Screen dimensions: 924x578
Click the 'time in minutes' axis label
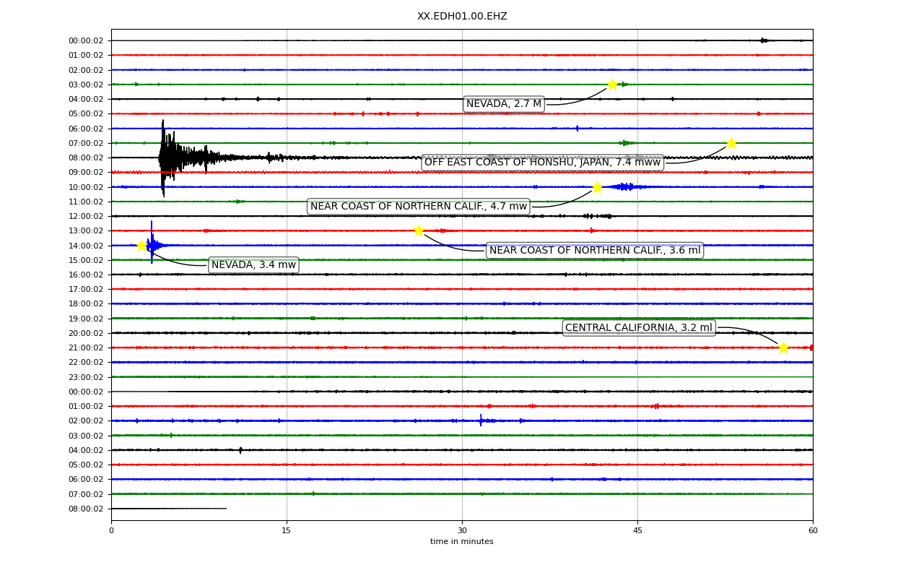pyautogui.click(x=462, y=542)
